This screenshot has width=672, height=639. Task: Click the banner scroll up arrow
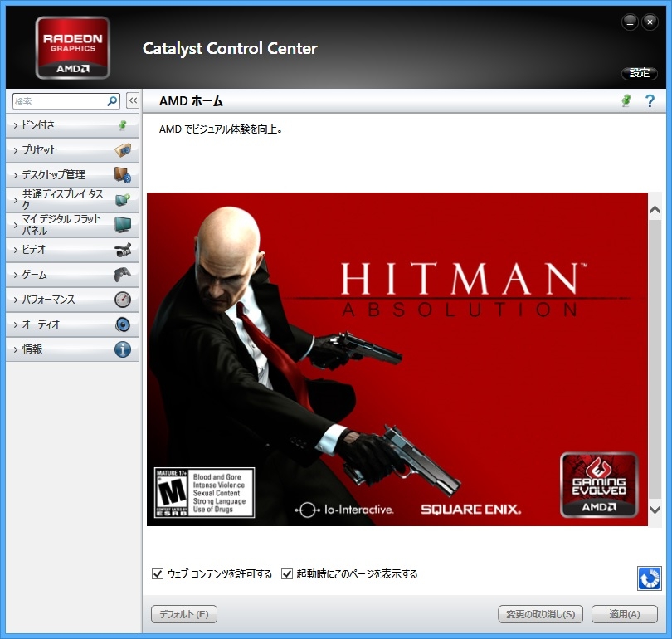[x=655, y=210]
